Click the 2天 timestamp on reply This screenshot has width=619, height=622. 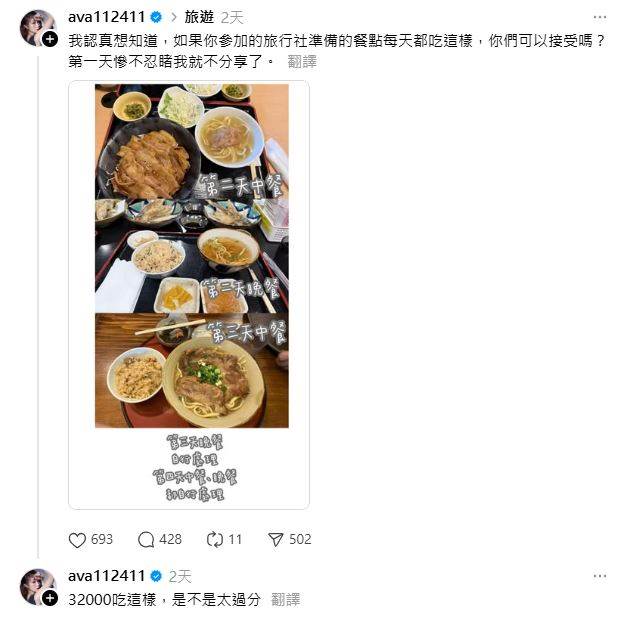coord(180,576)
